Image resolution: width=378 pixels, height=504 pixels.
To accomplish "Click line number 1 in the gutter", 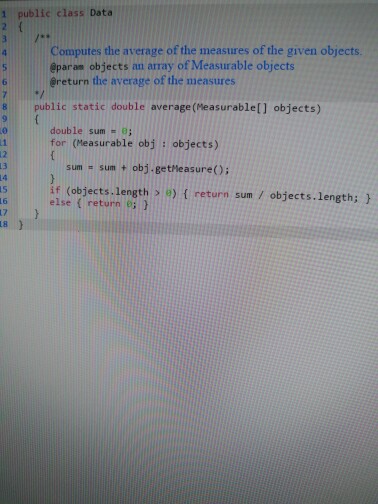I will click(4, 14).
